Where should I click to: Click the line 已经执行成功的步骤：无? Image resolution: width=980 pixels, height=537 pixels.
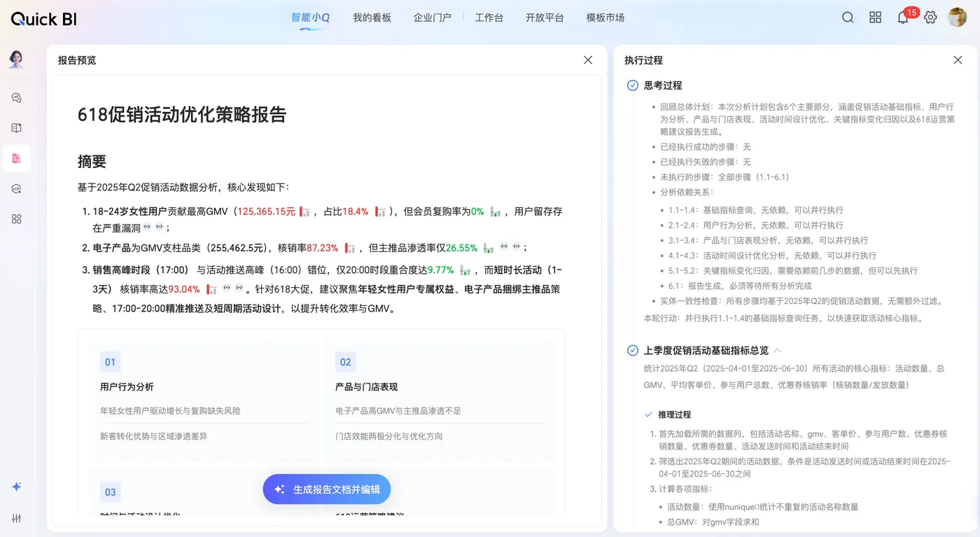[x=705, y=147]
